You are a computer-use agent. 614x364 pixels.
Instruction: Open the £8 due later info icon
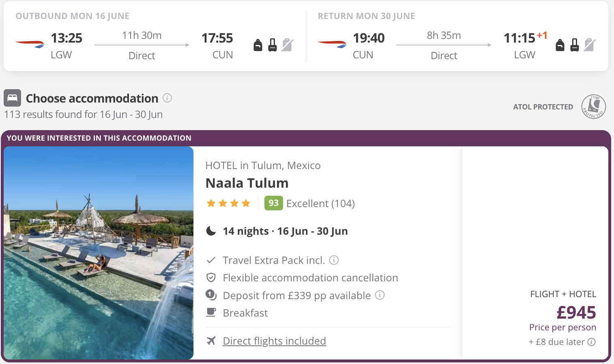592,342
